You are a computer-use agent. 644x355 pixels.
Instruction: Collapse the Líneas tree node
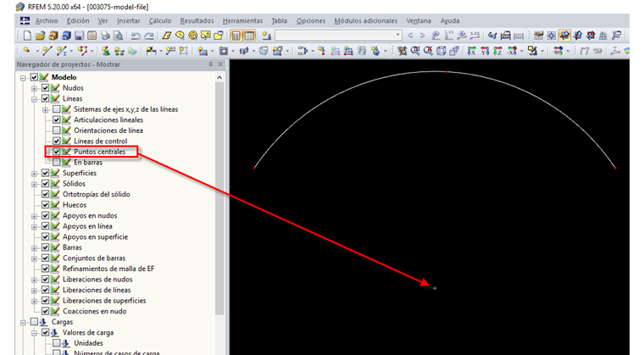point(35,99)
